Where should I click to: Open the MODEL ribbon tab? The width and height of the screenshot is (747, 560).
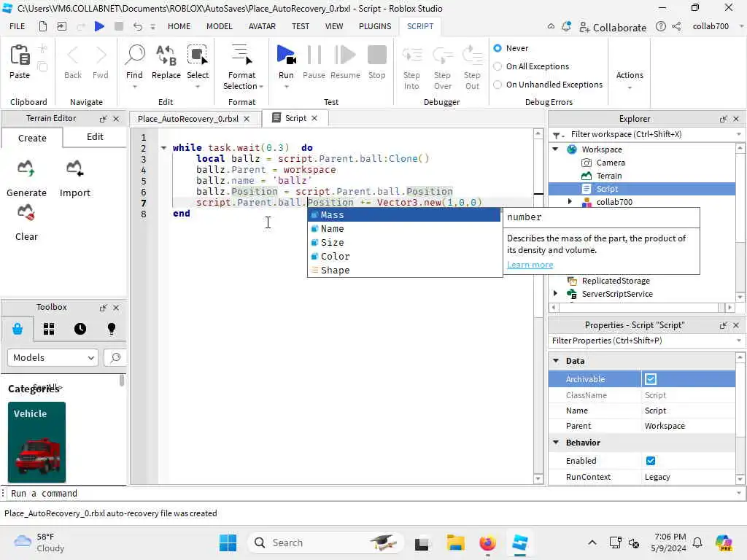[219, 27]
